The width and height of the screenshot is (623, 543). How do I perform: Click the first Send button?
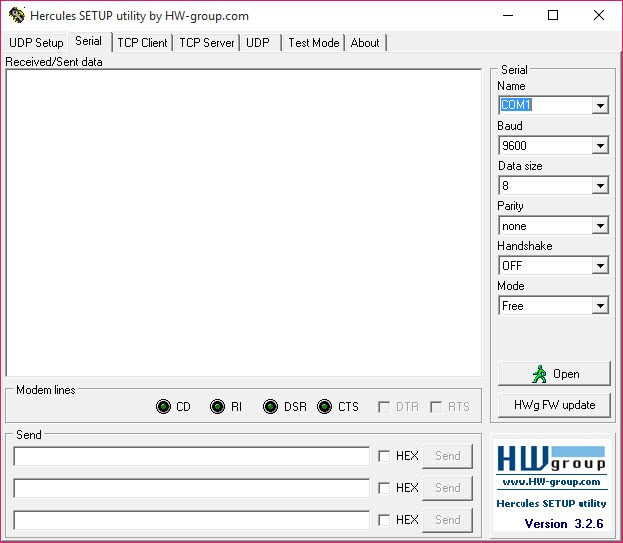tap(447, 456)
